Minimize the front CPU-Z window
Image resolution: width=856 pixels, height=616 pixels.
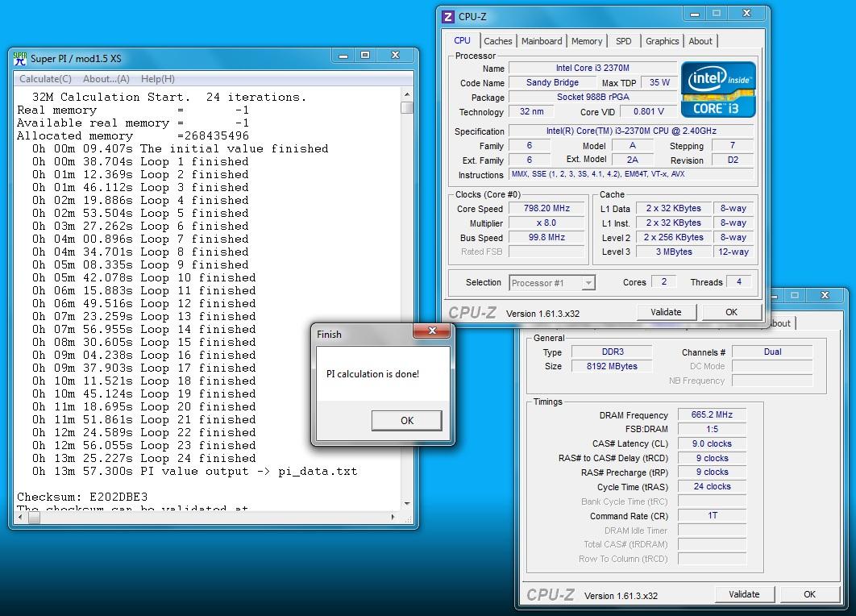coord(695,14)
